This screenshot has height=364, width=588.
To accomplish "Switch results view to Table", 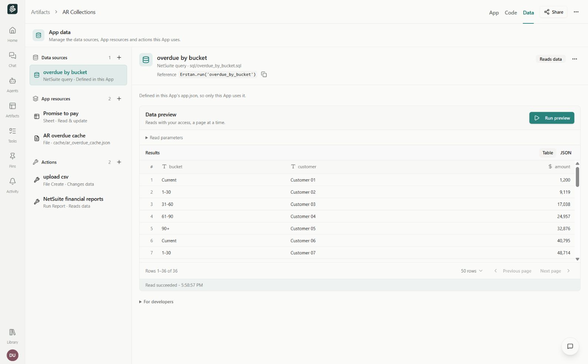I will pos(548,153).
